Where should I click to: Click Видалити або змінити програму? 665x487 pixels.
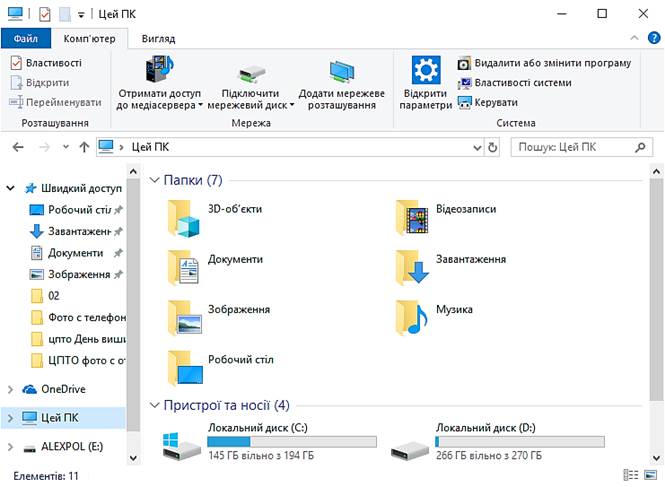544,63
